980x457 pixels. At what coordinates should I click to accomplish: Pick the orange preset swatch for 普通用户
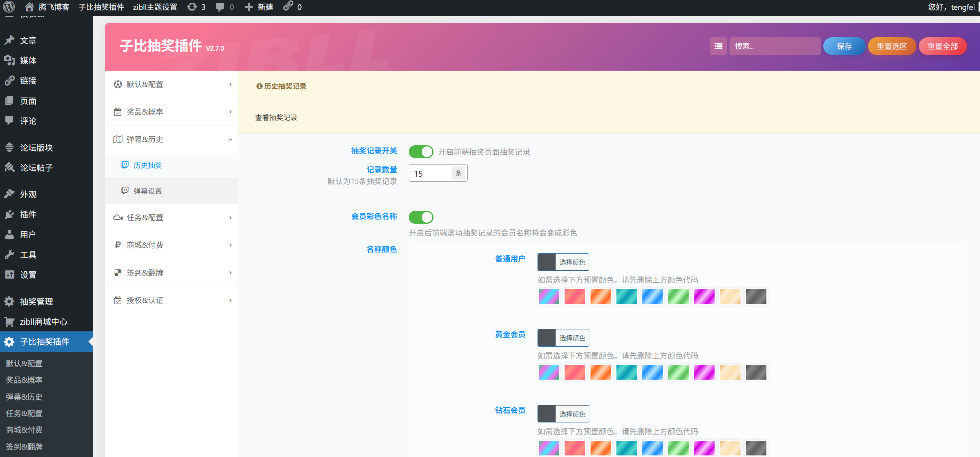[600, 296]
